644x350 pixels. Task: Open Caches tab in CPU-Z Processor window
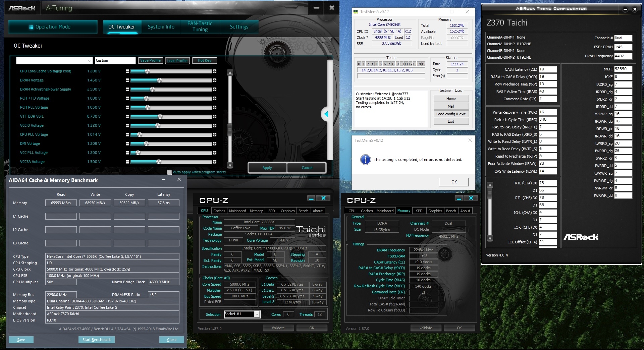coord(219,211)
